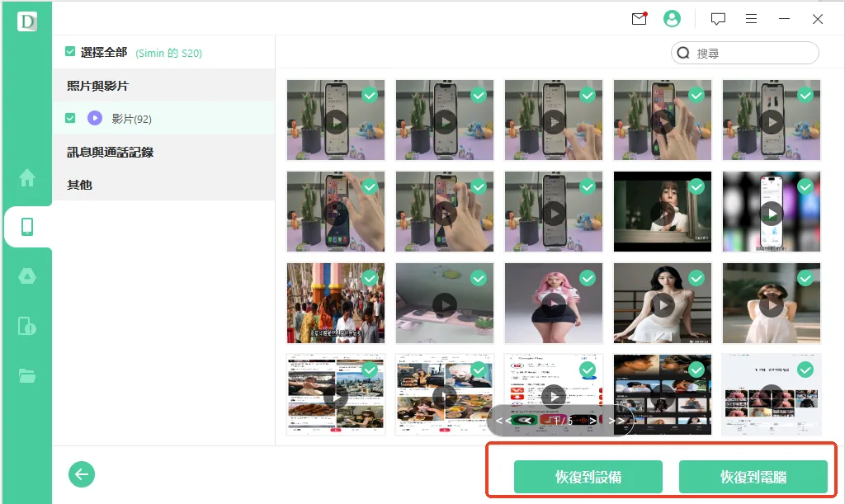Open the Google Drive cloud sidebar icon
The image size is (845, 504).
(x=27, y=276)
